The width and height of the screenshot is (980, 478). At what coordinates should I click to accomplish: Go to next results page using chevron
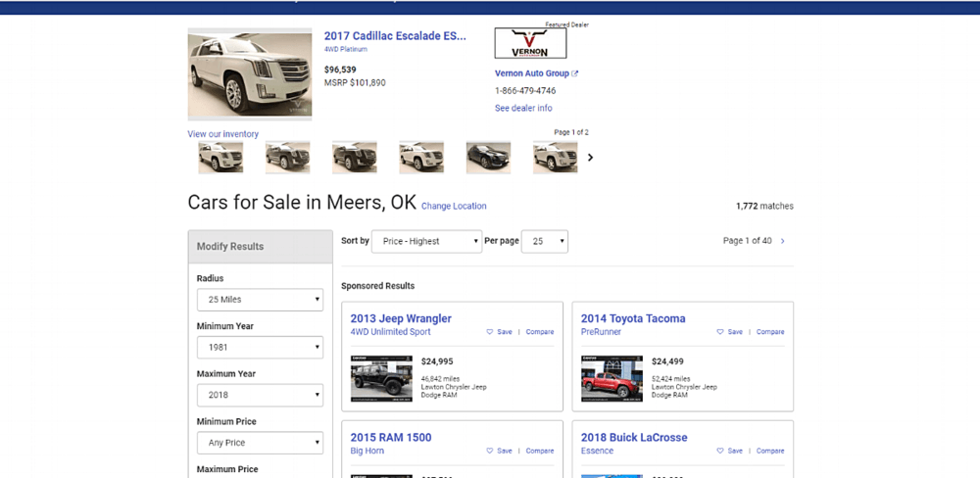point(783,241)
